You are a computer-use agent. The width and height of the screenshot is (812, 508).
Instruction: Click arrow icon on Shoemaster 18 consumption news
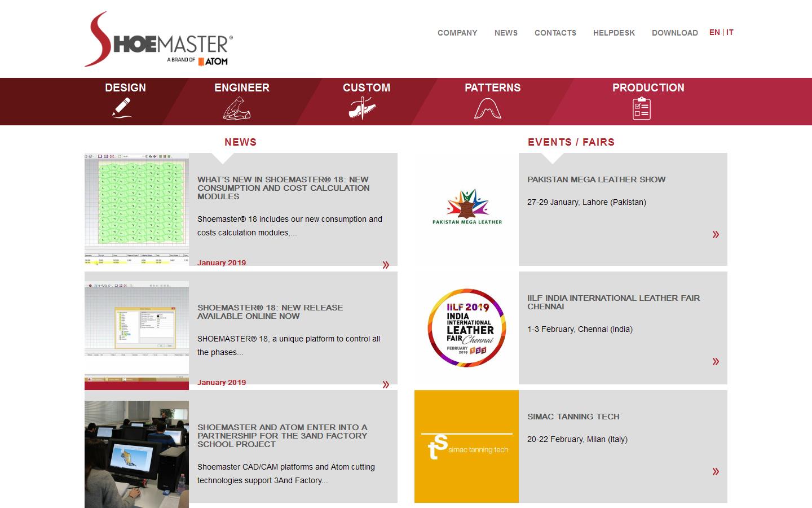coord(386,265)
